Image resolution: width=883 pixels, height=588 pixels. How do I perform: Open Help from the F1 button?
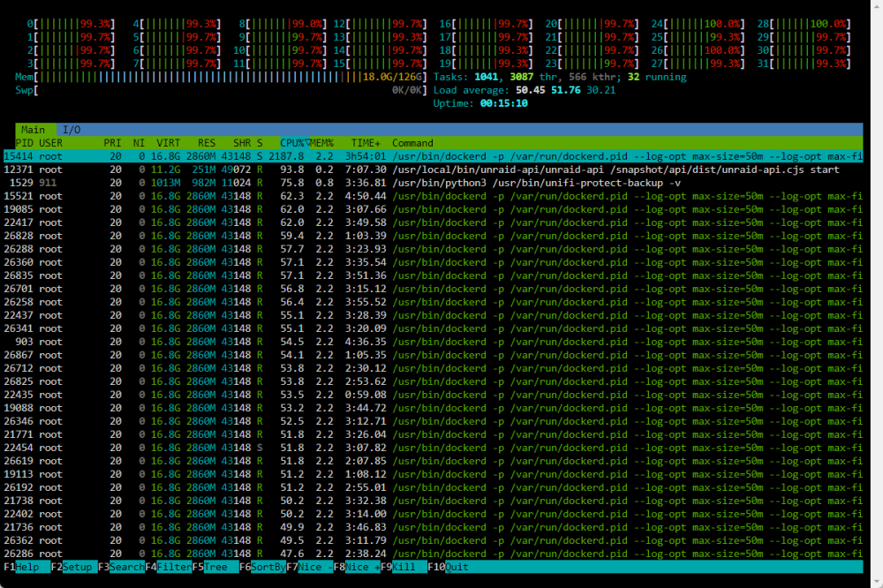27,567
